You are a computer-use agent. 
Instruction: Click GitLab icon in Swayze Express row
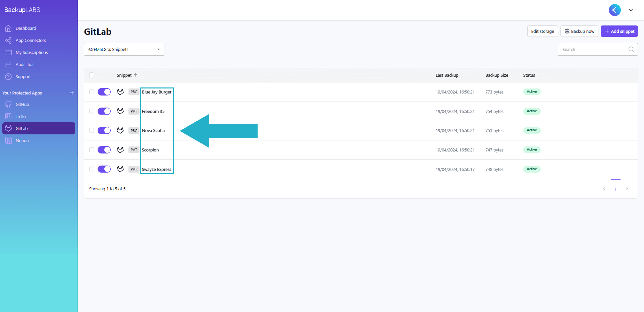point(120,169)
